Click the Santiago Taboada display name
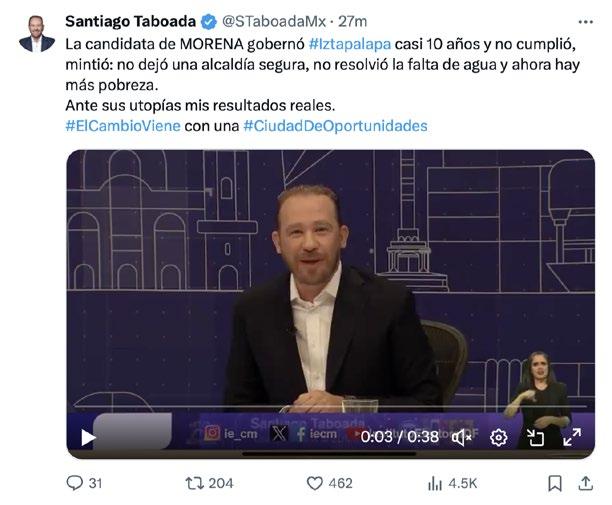This screenshot has height=505, width=612. [130, 21]
